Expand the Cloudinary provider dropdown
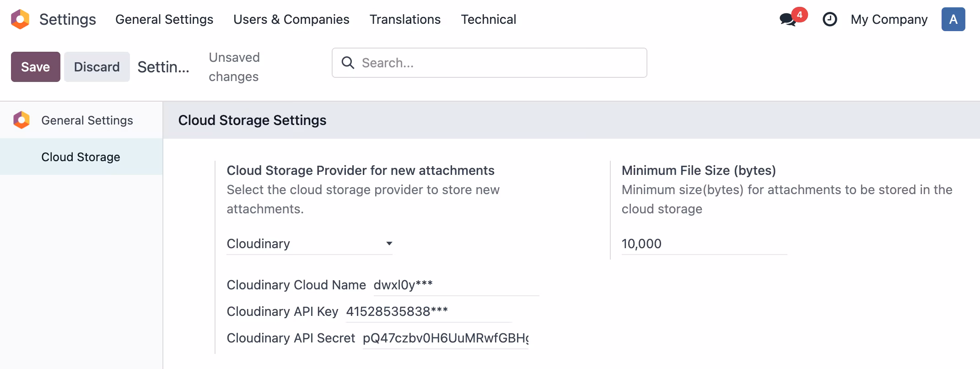 (310, 244)
